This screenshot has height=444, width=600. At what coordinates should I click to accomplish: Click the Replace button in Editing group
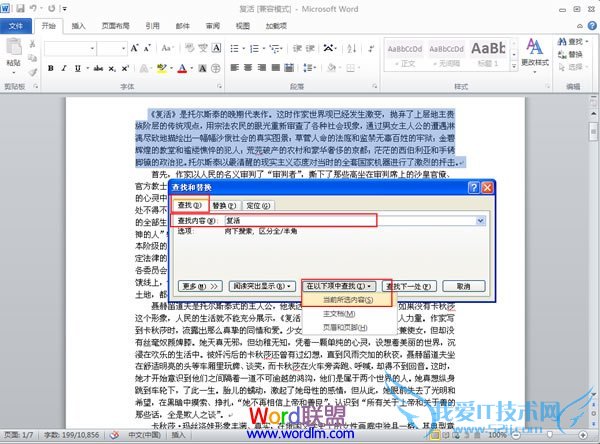[x=571, y=54]
